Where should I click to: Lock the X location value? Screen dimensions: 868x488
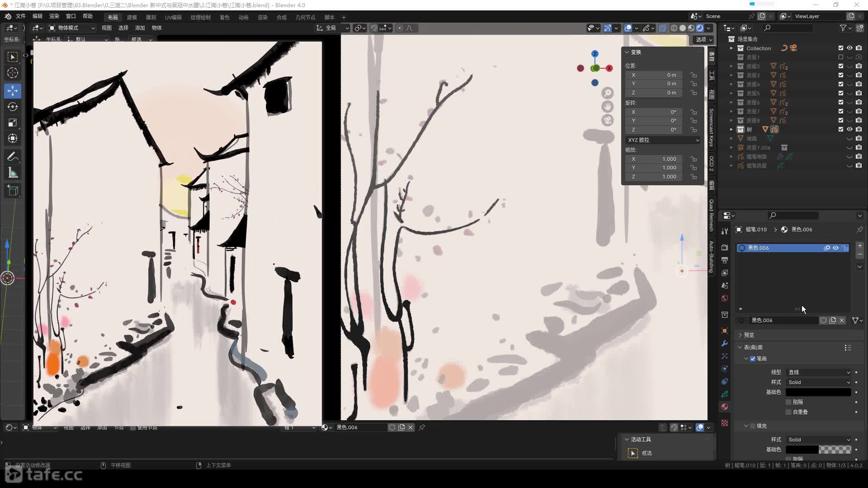point(693,75)
